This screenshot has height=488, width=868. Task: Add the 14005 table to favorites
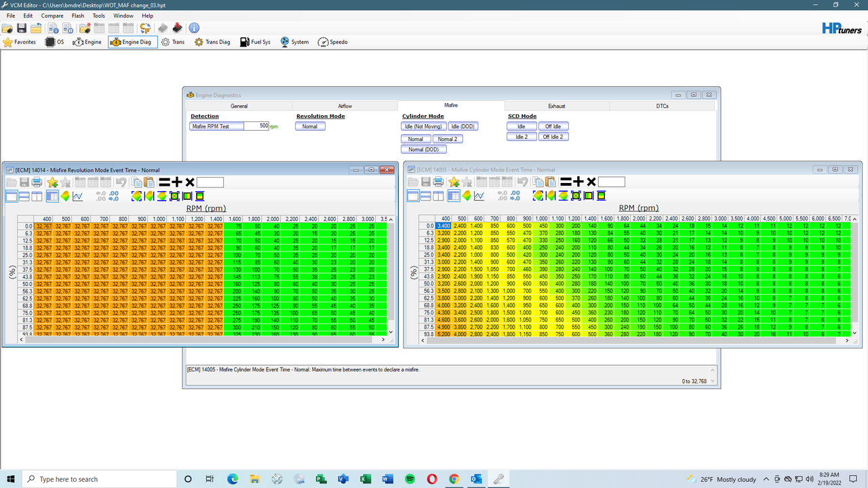pos(454,182)
